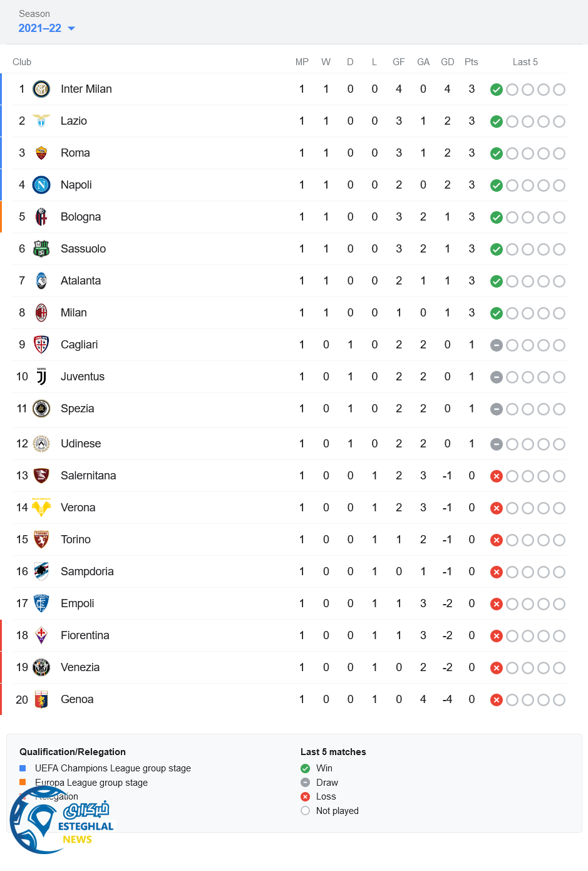Open the Sassuolo team link
The height and width of the screenshot is (871, 588).
click(x=83, y=249)
